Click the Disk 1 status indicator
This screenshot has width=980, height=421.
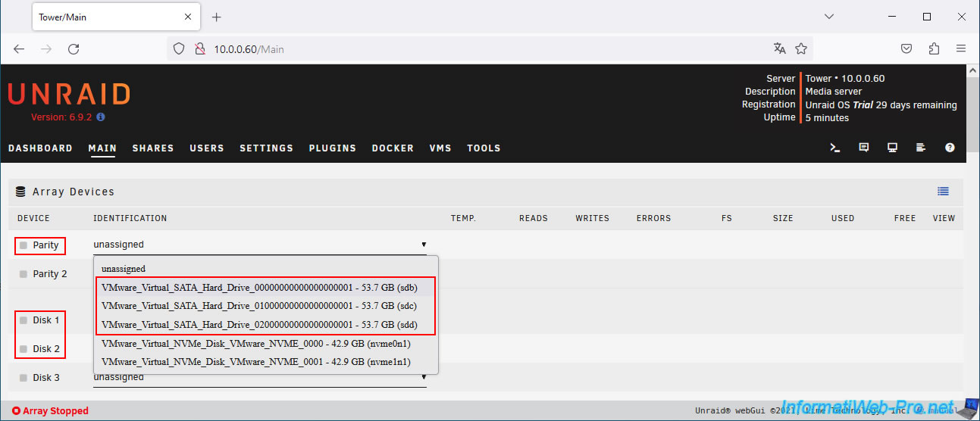click(x=23, y=320)
